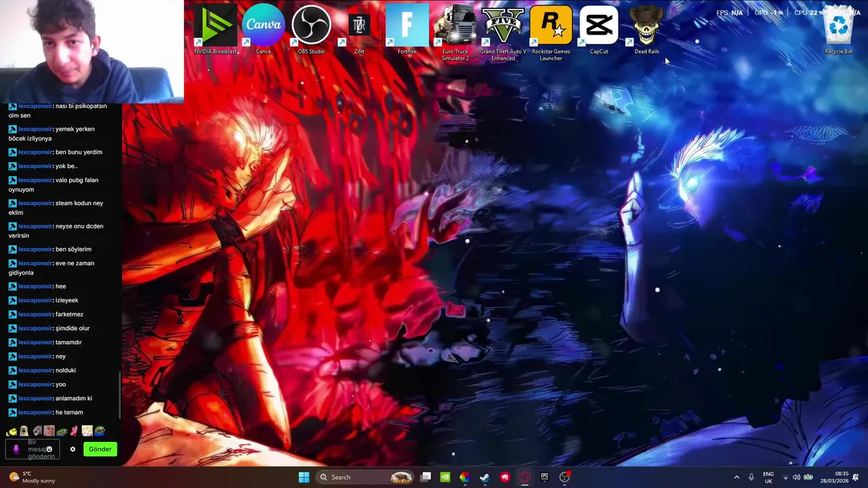868x488 pixels.
Task: Open the volume tray icon
Action: tap(796, 477)
